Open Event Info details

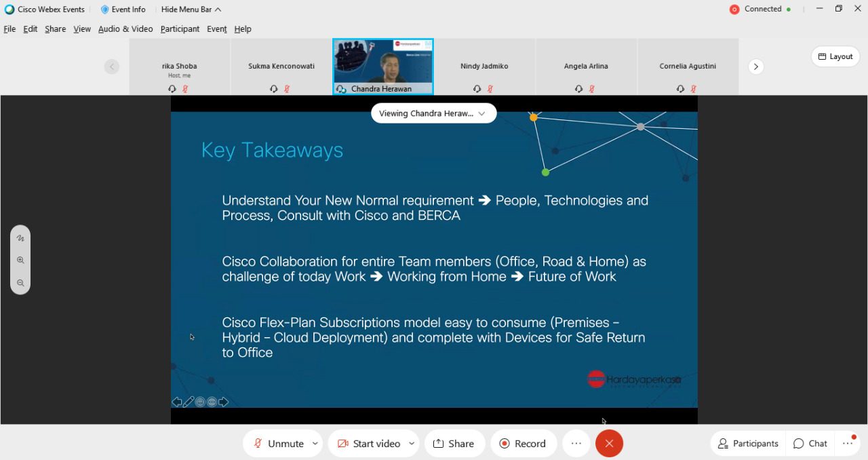point(123,9)
